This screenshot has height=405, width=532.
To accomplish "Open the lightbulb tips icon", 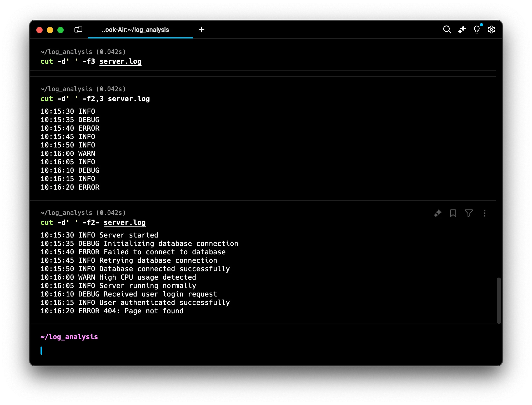I will [x=476, y=29].
